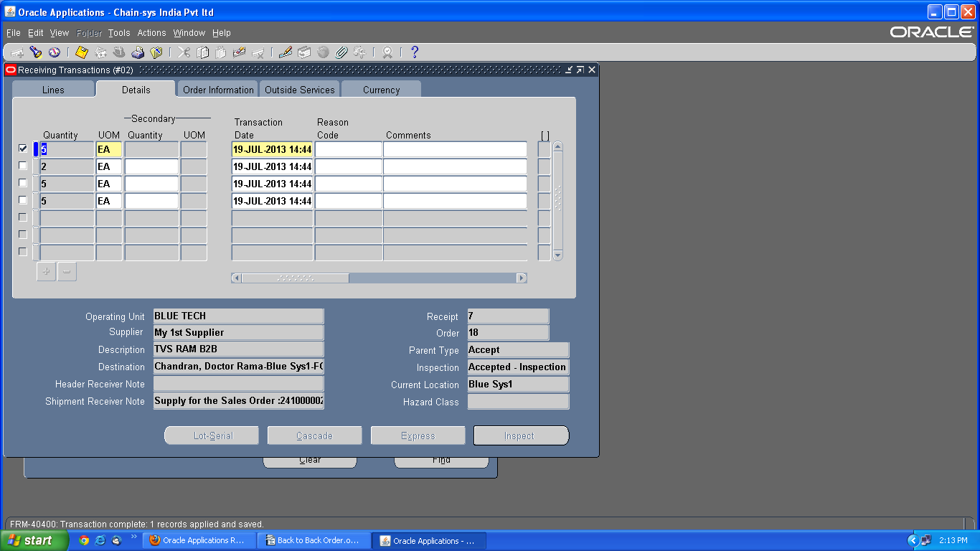980x551 pixels.
Task: Click the Operating Unit field BLUE TECH
Action: (x=238, y=316)
